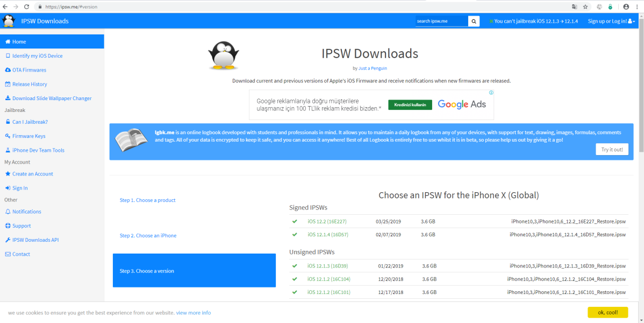Click the view more info cookie link
644x323 pixels.
click(x=193, y=313)
